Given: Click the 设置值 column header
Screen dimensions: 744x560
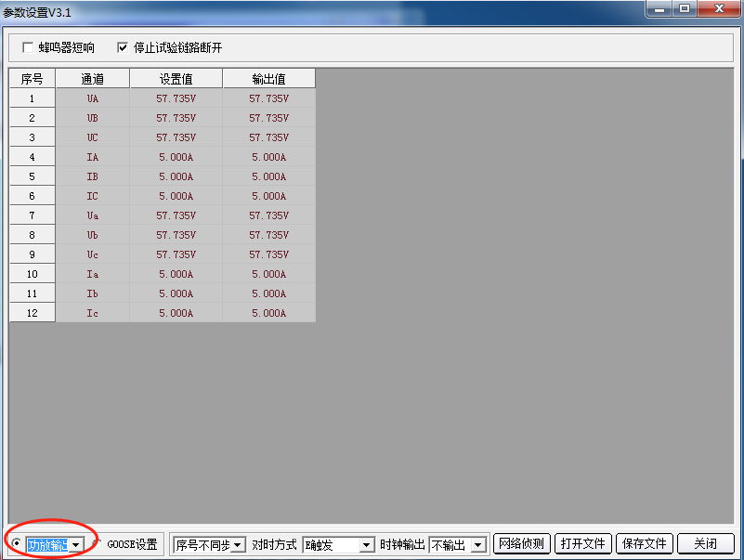Looking at the screenshot, I should pyautogui.click(x=176, y=79).
